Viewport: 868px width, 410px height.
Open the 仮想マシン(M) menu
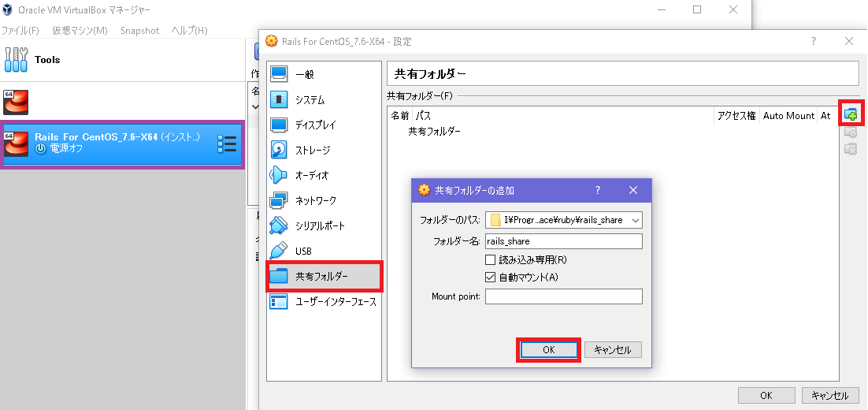click(80, 31)
